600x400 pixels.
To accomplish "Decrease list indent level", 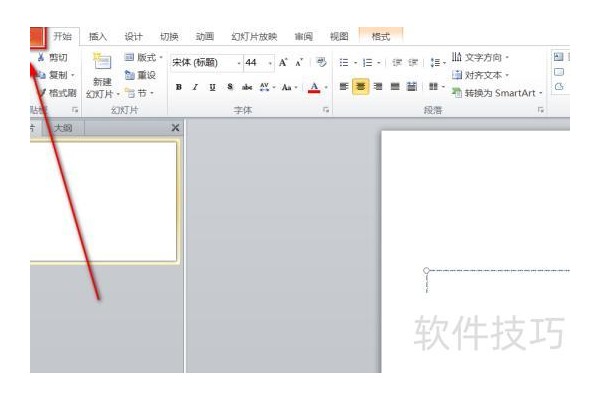I will coord(397,62).
